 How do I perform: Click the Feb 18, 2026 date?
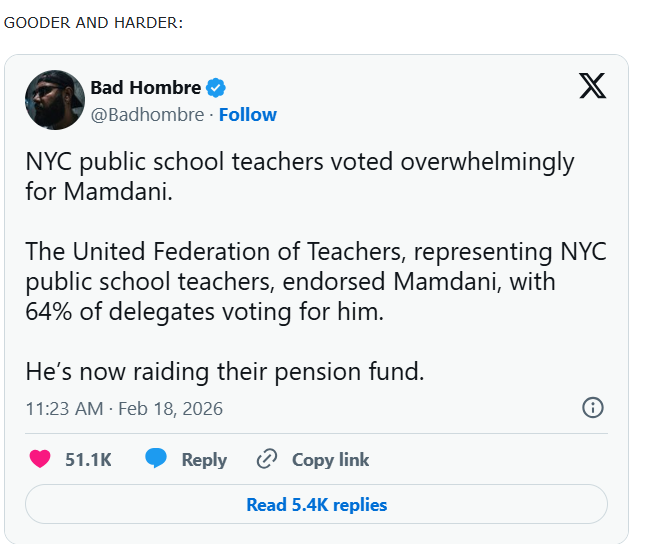171,409
